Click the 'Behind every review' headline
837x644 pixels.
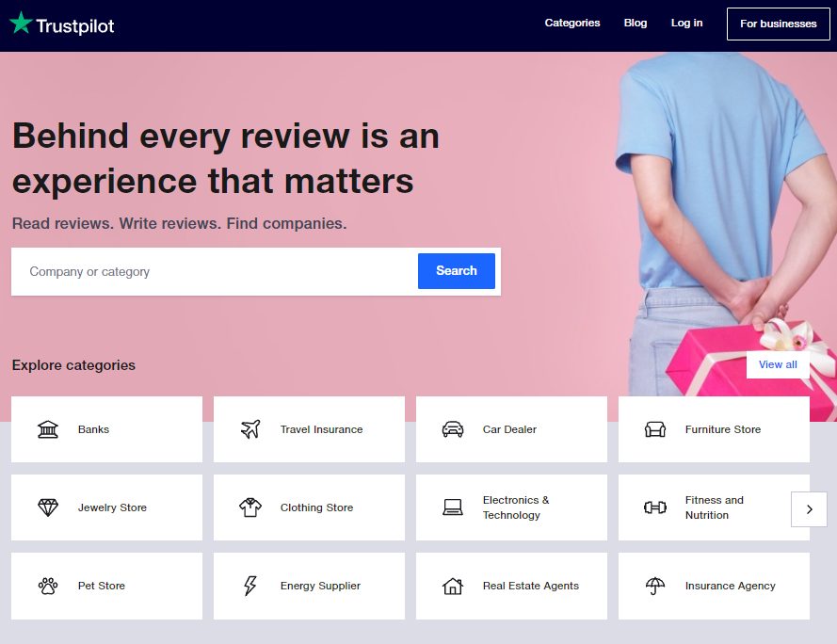(x=226, y=158)
